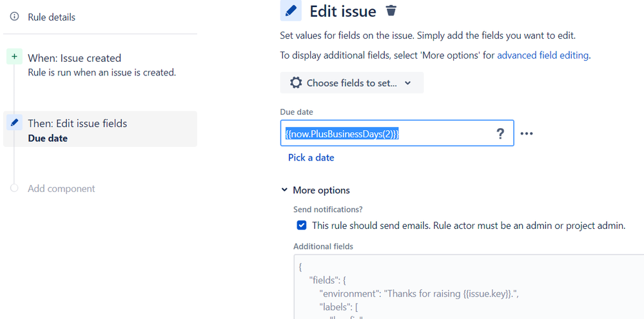Screen dimensions: 644x319
Task: Open the Choose fields to set dropdown
Action: [x=352, y=82]
